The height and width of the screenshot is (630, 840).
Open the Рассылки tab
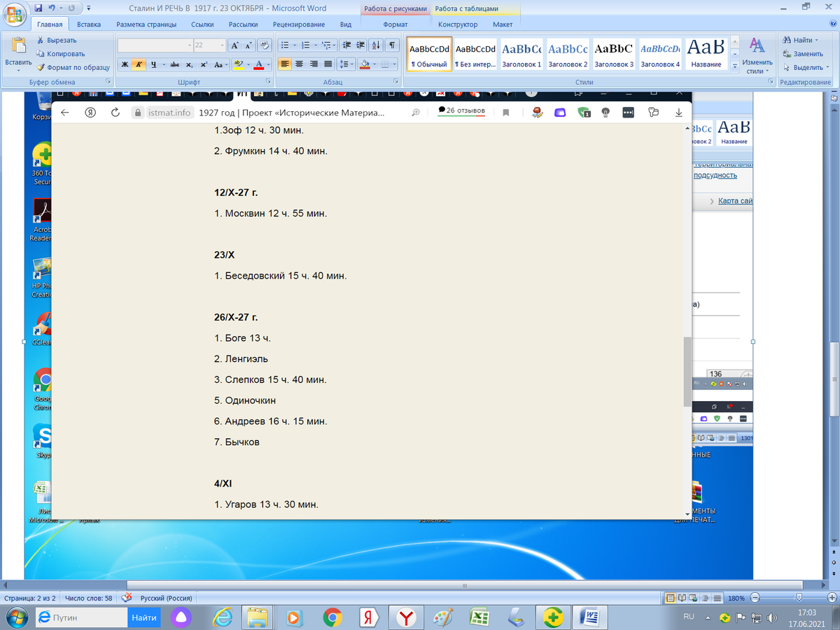coord(244,24)
